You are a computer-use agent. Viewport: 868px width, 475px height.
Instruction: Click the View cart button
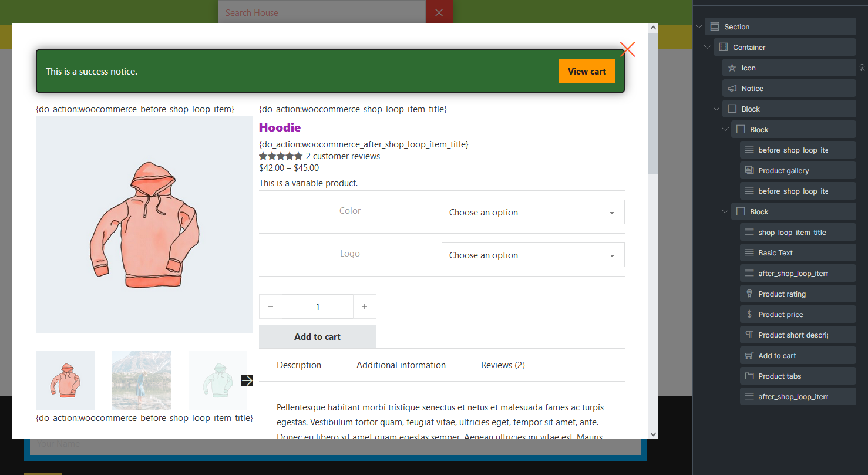[586, 72]
